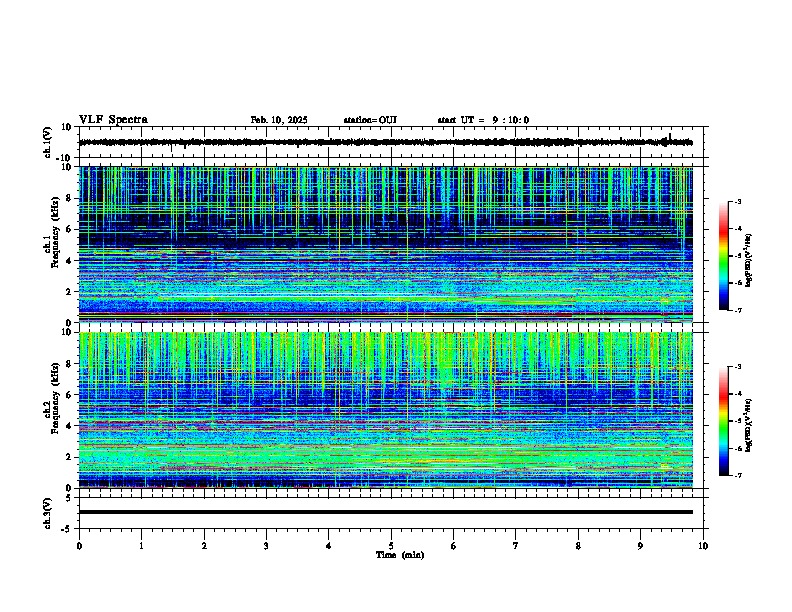The width and height of the screenshot is (792, 612).
Task: Click the ch.2 spectrogram plot
Action: coord(386,410)
